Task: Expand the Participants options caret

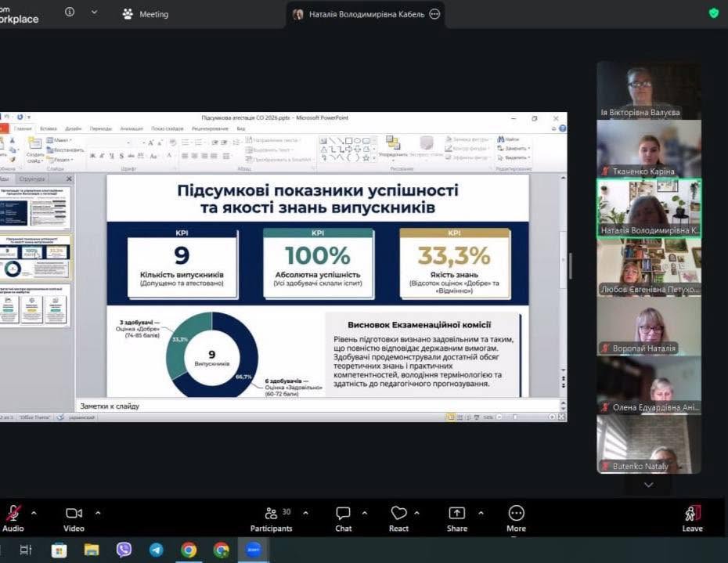Action: click(305, 514)
